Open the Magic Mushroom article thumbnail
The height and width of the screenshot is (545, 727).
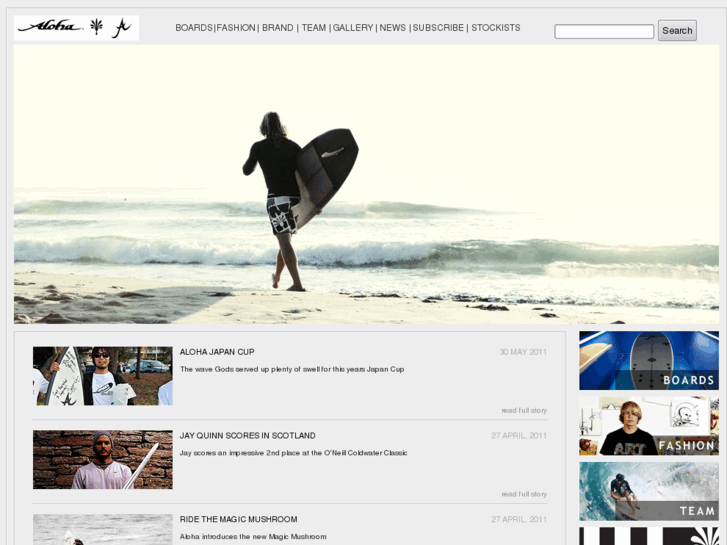tap(102, 529)
